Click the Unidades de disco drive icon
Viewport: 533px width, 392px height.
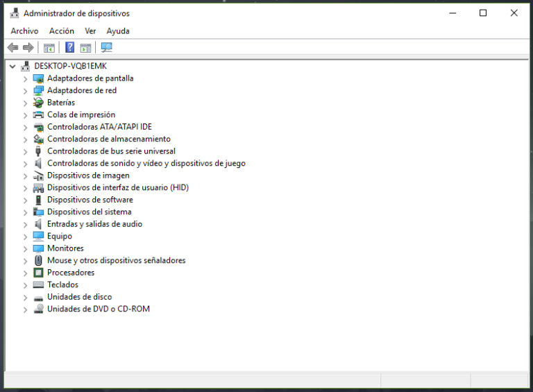[x=38, y=298]
